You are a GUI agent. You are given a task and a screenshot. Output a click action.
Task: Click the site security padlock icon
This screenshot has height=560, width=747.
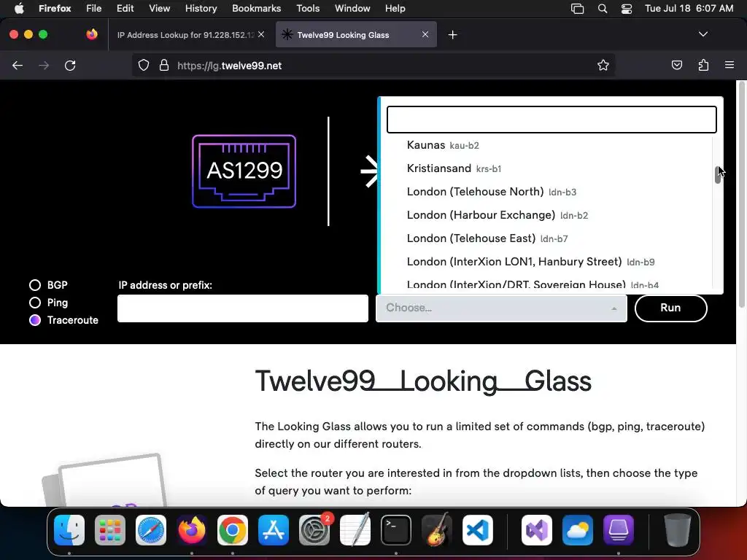[x=164, y=65]
